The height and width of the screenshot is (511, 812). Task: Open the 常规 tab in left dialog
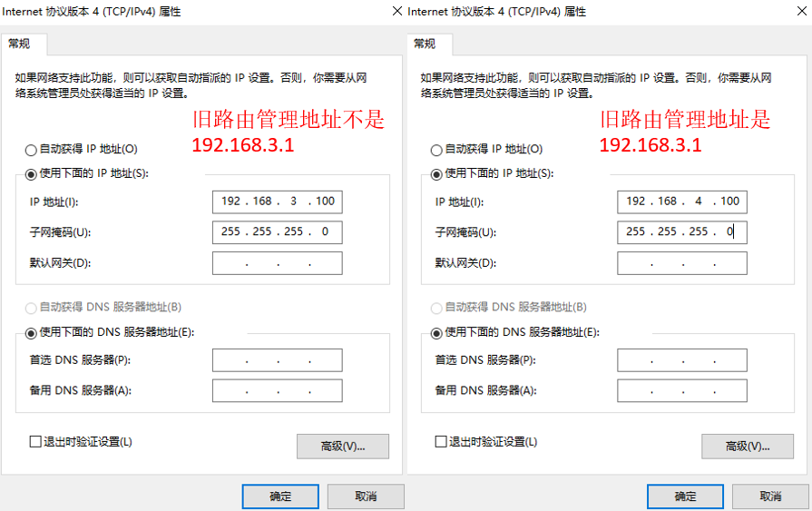23,44
